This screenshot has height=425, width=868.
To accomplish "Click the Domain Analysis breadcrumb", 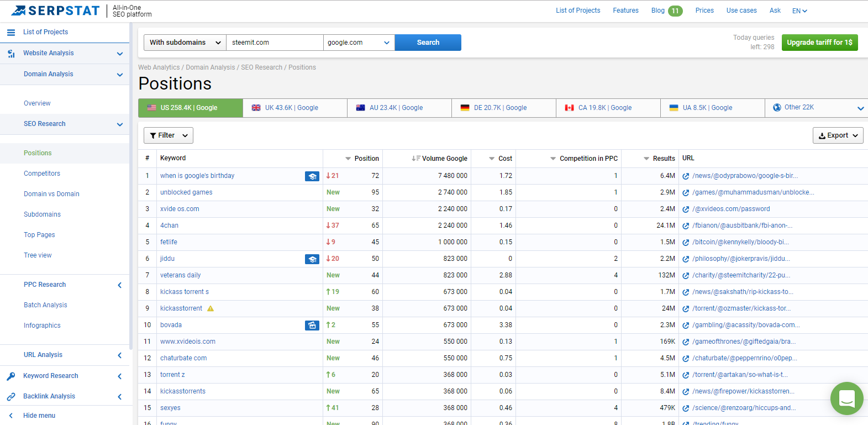I will (211, 67).
